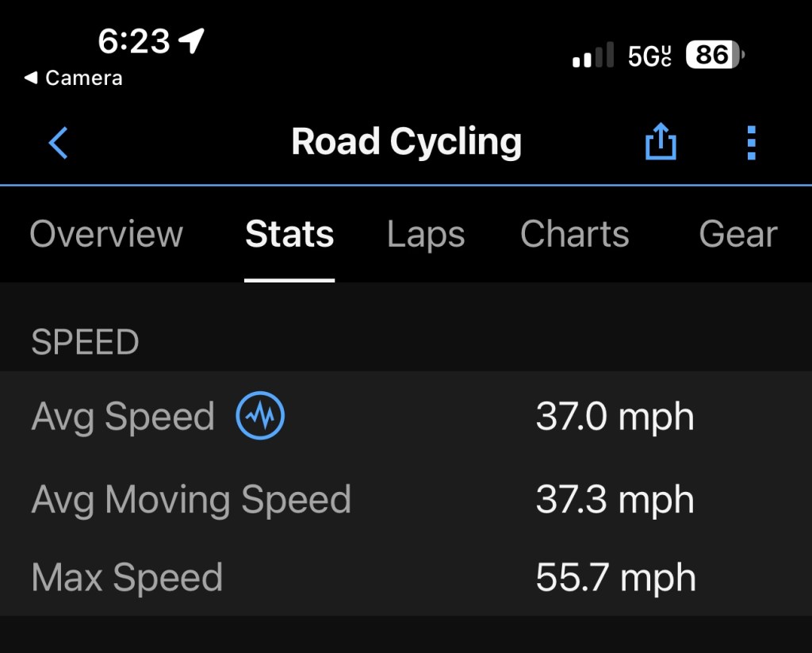Switch to the Overview tab

click(x=106, y=234)
